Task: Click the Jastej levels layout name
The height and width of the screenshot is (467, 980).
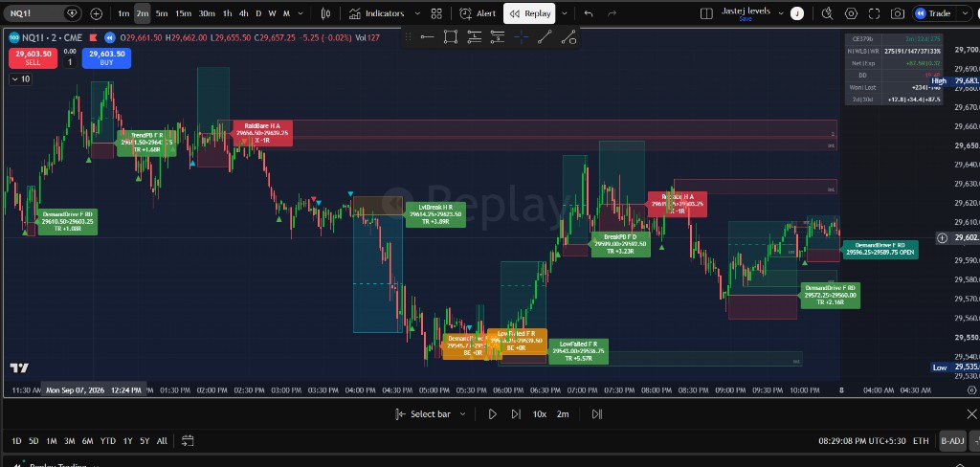Action: [746, 11]
